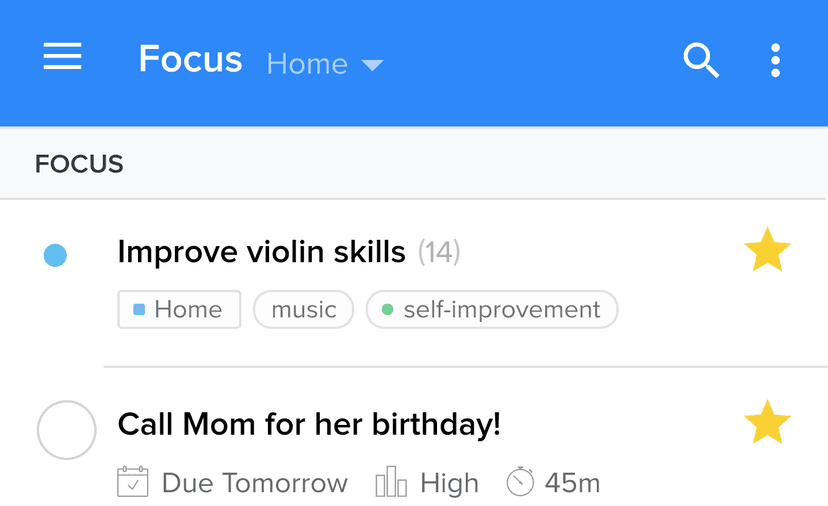Viewport: 828px width, 506px height.
Task: Open the three-dot overflow menu
Action: [x=775, y=61]
